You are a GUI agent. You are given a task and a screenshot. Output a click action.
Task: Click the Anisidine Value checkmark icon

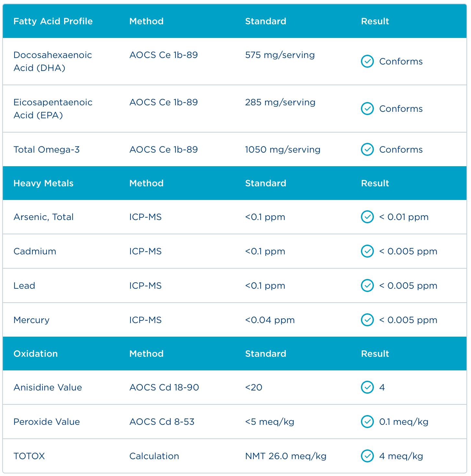[x=367, y=387]
